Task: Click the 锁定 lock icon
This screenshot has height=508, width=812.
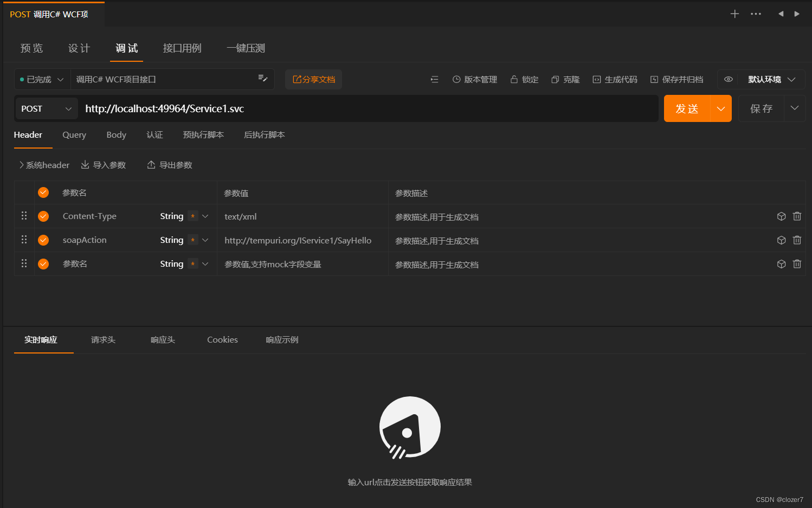Action: pos(513,79)
